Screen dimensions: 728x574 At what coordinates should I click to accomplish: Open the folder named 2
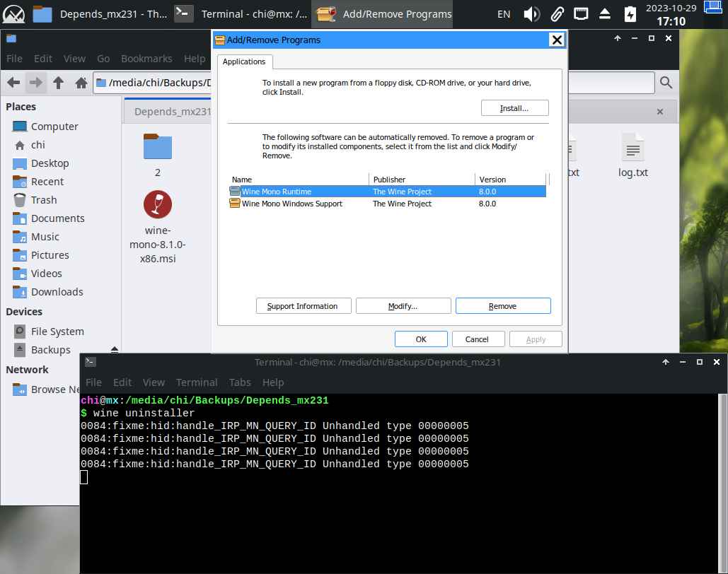coord(157,146)
